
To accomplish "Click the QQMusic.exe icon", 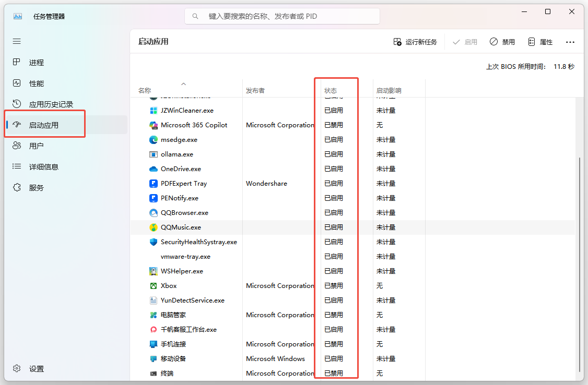I will click(x=154, y=227).
